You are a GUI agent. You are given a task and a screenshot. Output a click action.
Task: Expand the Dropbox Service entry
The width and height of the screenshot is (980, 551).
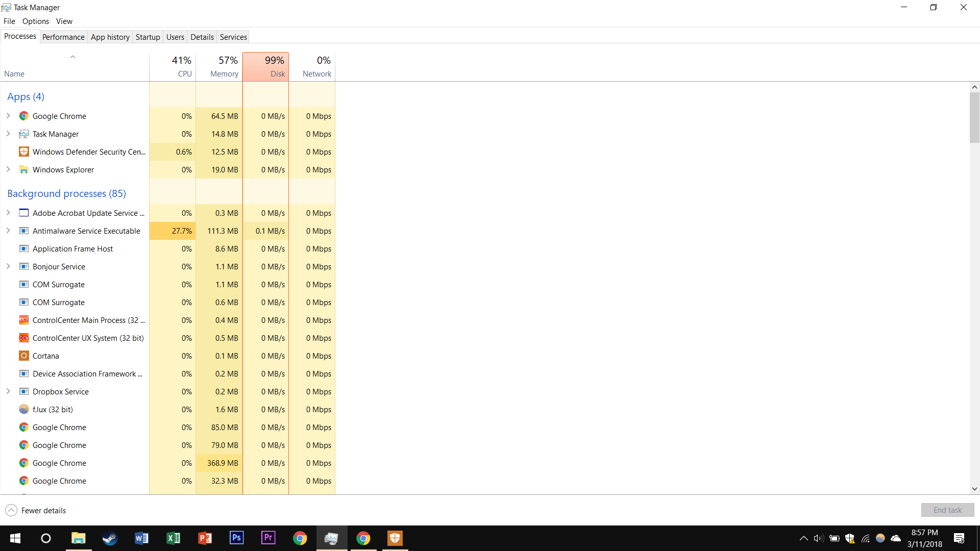pos(8,392)
